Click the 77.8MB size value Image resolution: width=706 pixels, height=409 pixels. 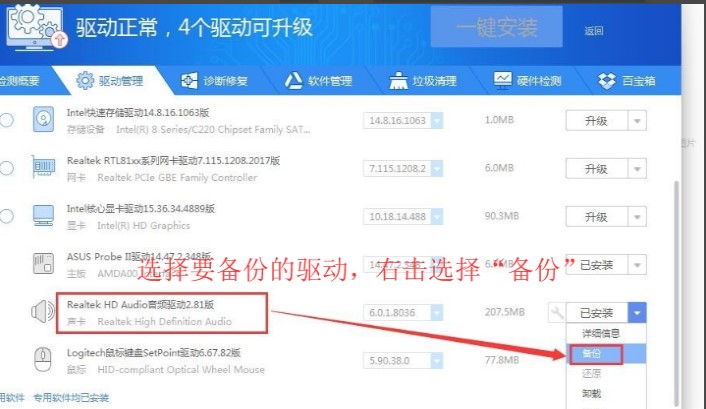tap(502, 360)
